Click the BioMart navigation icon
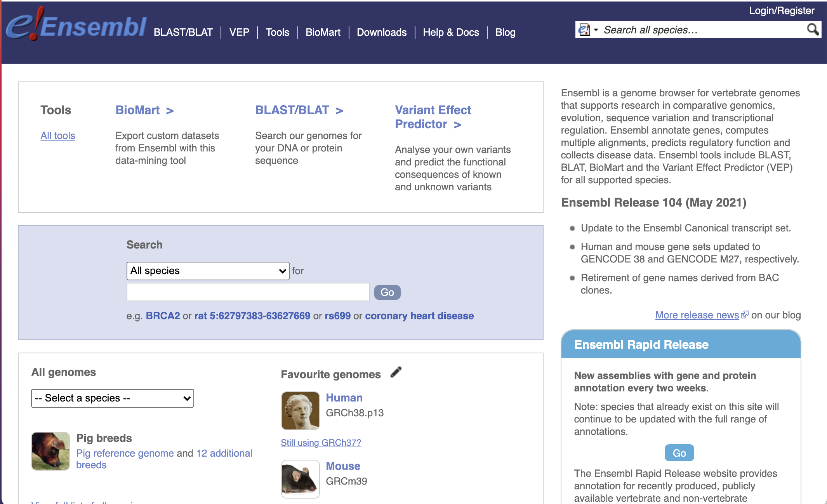This screenshot has height=504, width=827. point(324,33)
